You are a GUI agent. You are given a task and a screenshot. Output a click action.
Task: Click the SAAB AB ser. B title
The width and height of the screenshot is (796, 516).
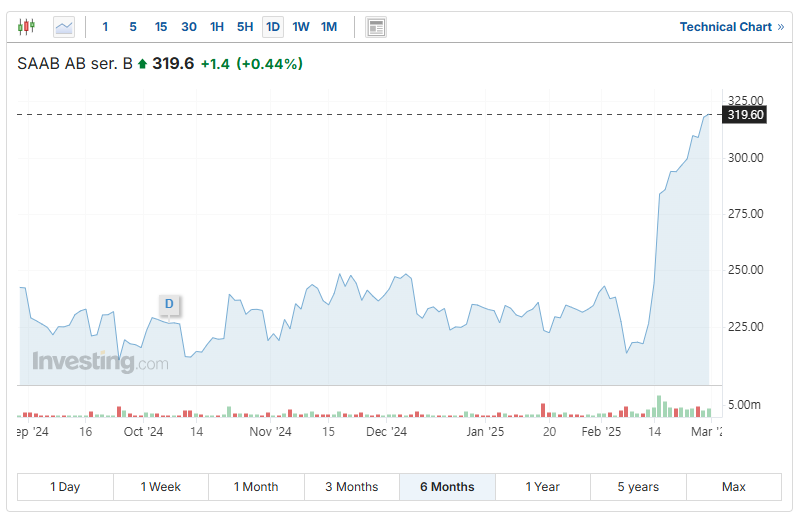[x=75, y=63]
